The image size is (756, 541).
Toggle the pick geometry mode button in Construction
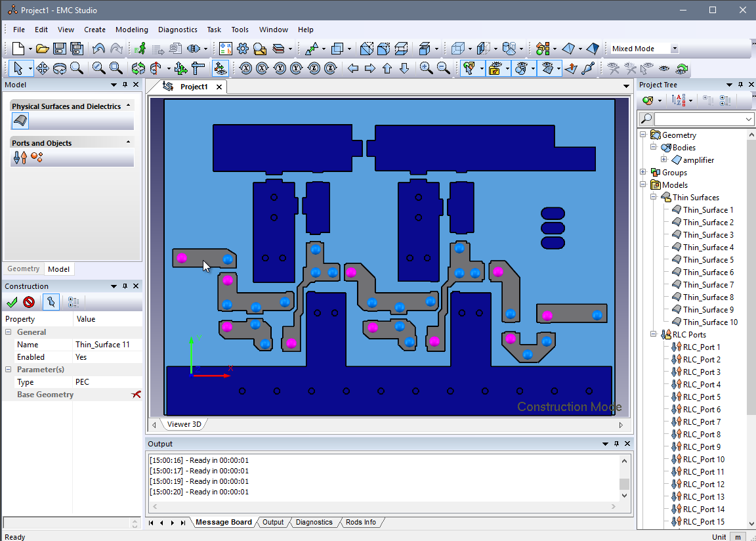tap(51, 302)
